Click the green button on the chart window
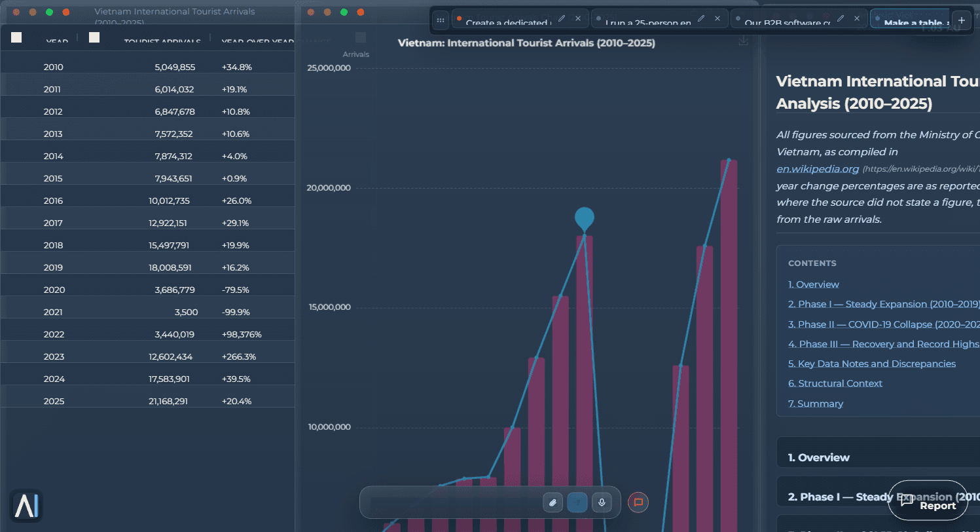The width and height of the screenshot is (980, 532). pos(344,12)
